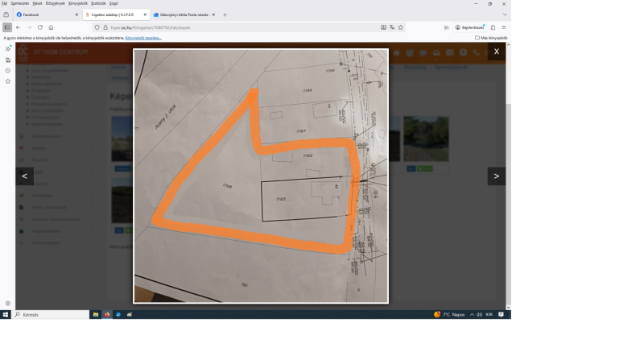Screen dimensions: 644x348
Task: Navigate back in browser history
Action: [x=18, y=27]
